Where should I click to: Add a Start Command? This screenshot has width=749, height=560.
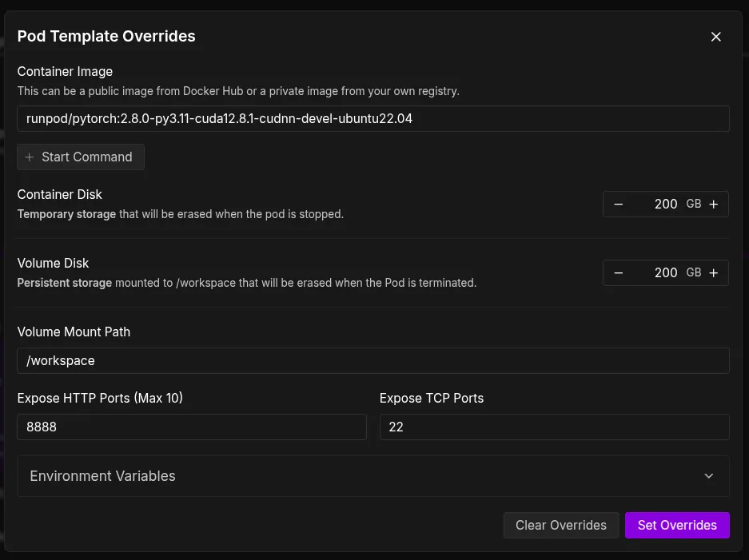tap(81, 157)
